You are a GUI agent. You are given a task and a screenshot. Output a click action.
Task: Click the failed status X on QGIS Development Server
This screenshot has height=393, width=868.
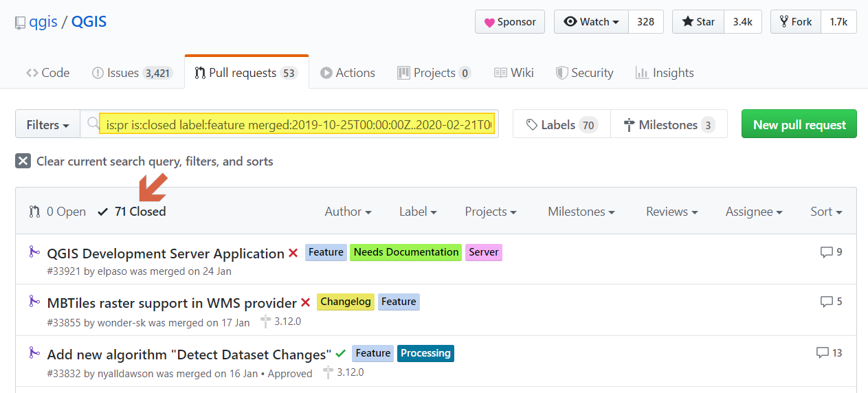tap(293, 254)
